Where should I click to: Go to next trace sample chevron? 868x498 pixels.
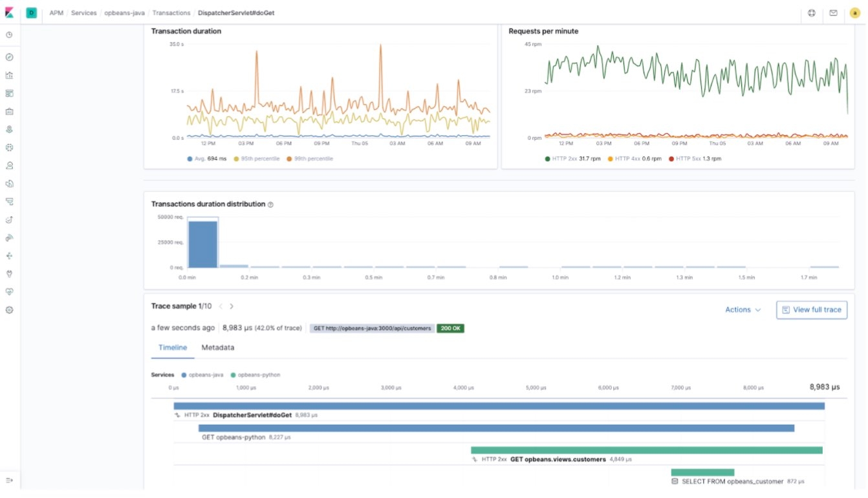[232, 307]
